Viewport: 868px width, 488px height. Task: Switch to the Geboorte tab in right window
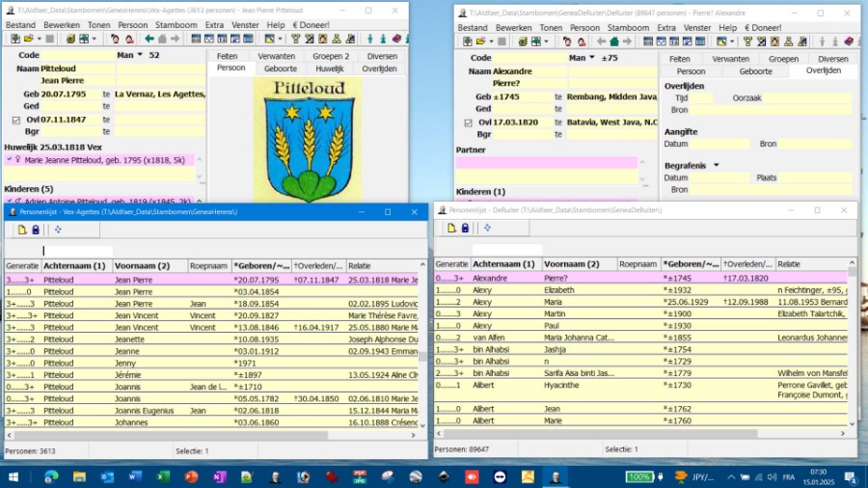[754, 71]
